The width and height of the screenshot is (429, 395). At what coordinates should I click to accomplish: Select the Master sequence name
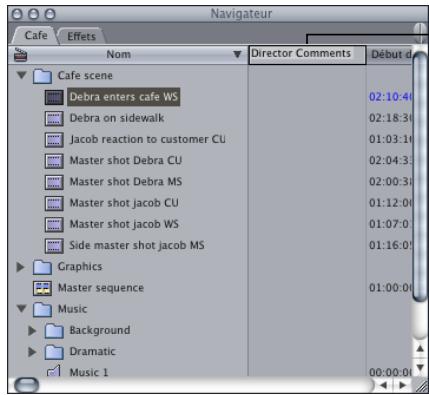101,288
